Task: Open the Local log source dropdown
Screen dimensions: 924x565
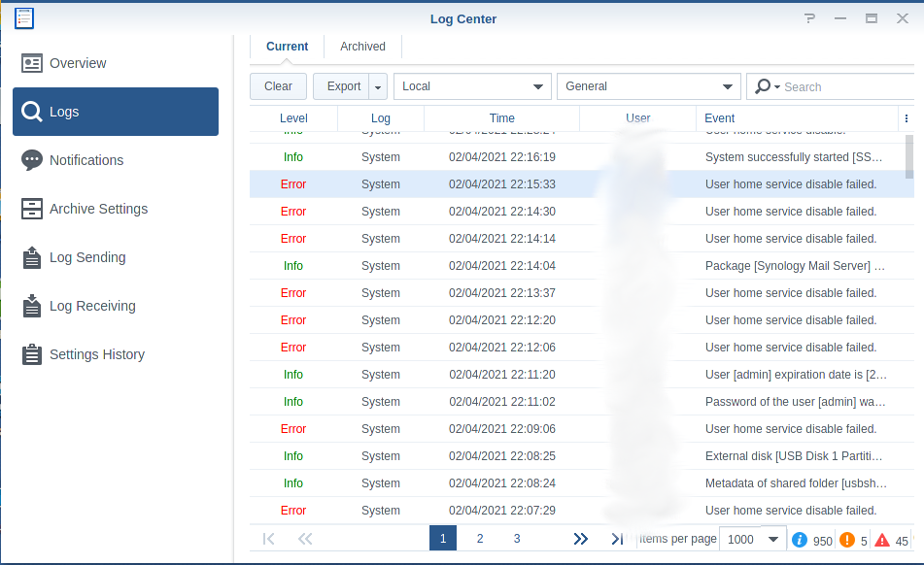Action: (x=472, y=86)
